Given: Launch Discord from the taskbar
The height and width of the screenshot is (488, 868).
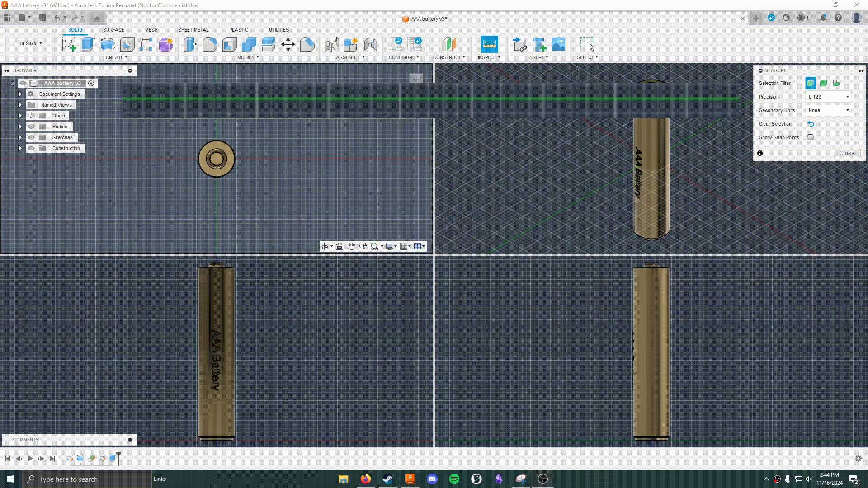Looking at the screenshot, I should coord(432,479).
